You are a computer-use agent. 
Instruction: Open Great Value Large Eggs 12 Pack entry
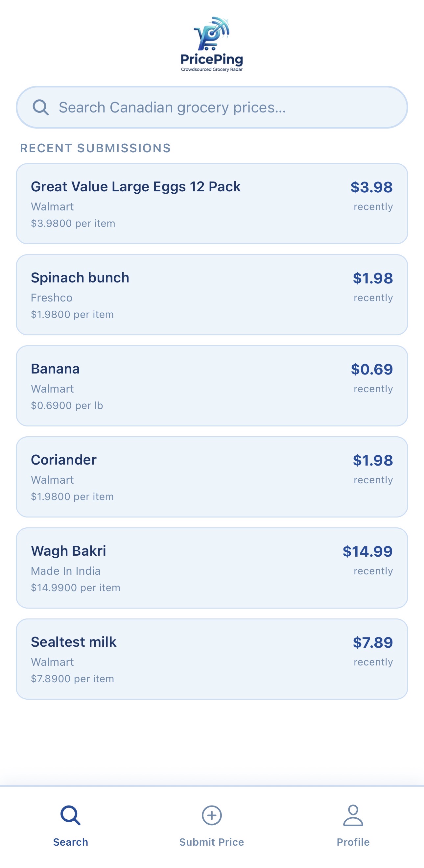click(x=212, y=204)
